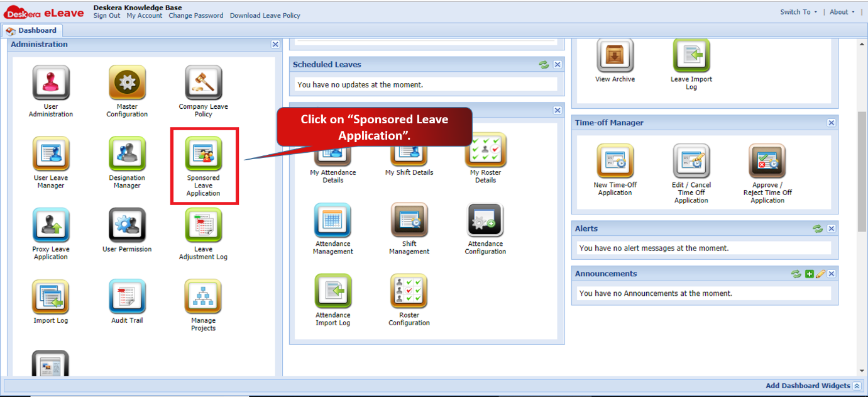Screen dimensions: 868x397
Task: Open My Roster Details icon
Action: click(x=485, y=150)
